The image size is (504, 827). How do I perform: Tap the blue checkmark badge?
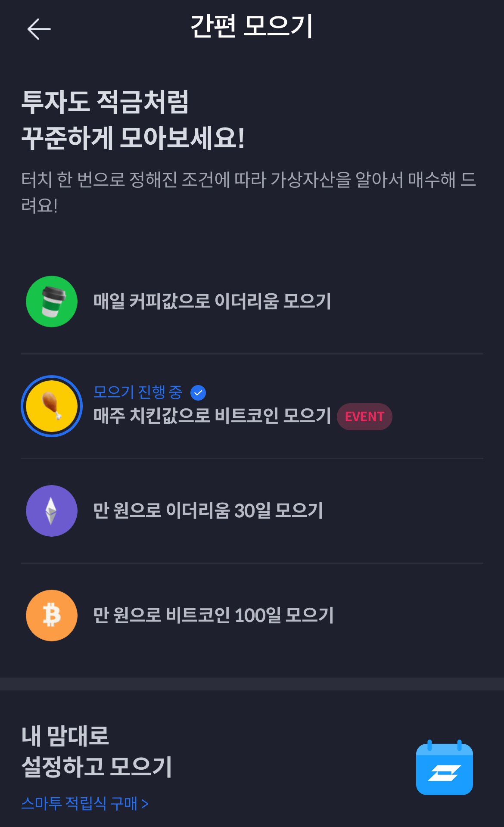coord(198,392)
